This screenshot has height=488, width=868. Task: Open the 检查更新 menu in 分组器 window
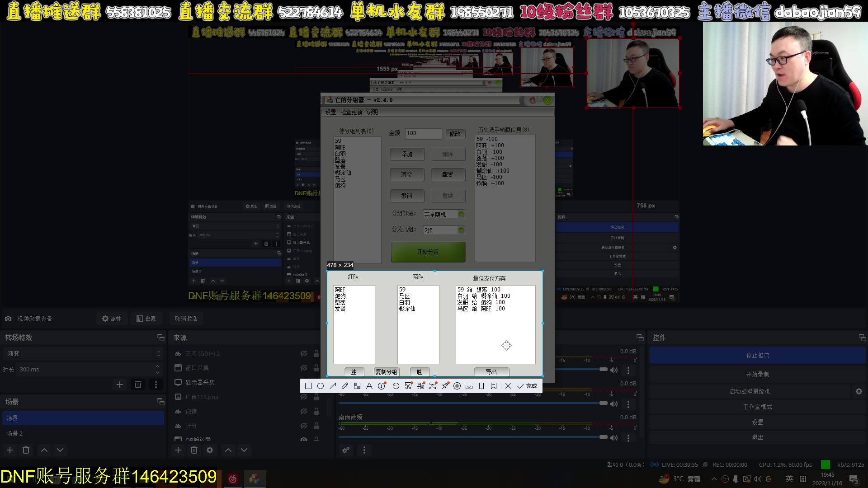[351, 112]
